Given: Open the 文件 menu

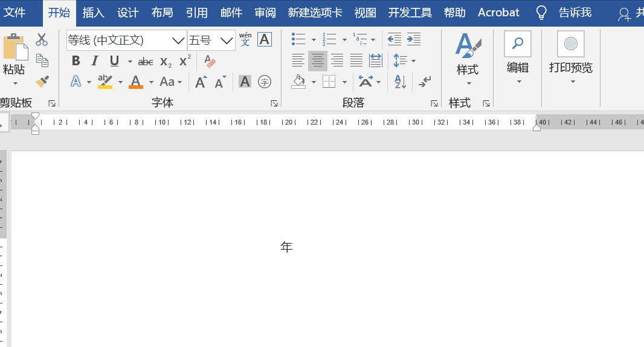Looking at the screenshot, I should click(x=14, y=13).
